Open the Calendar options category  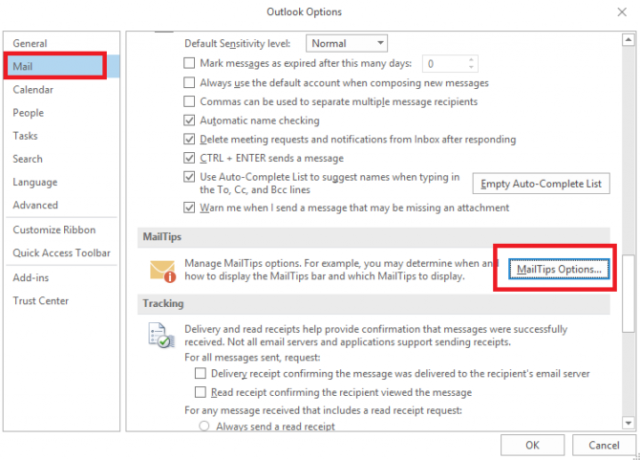coord(62,89)
